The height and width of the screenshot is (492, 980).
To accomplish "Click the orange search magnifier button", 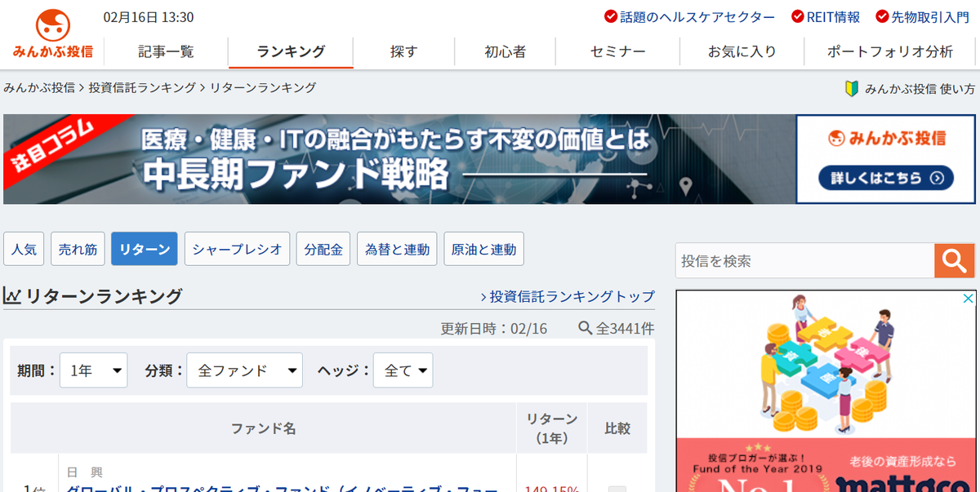I will click(955, 260).
